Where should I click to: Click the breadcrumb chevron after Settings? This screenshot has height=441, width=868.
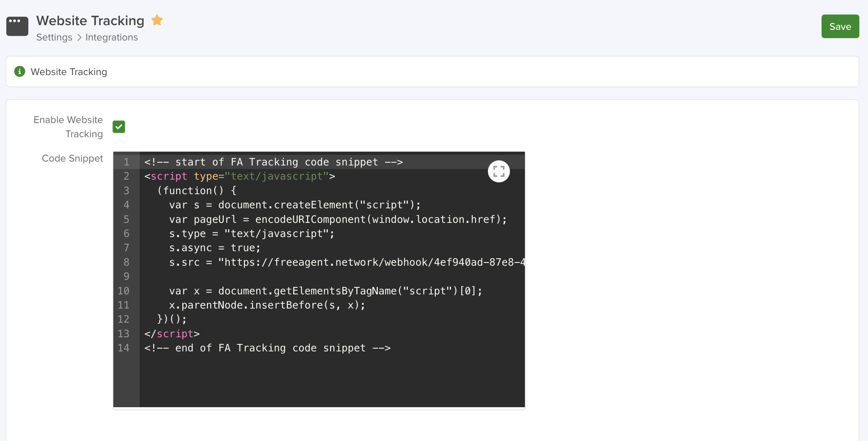[79, 37]
